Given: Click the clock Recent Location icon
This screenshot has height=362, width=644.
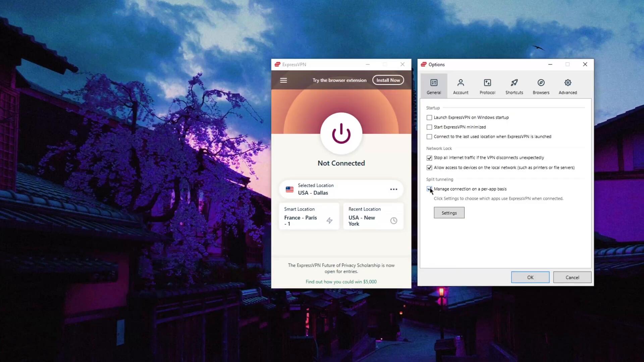Looking at the screenshot, I should (394, 221).
